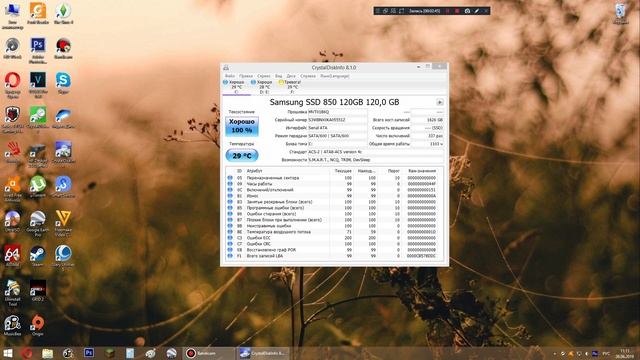Viewport: 640px width, 360px height.
Task: Open the Вид menu
Action: coord(278,76)
